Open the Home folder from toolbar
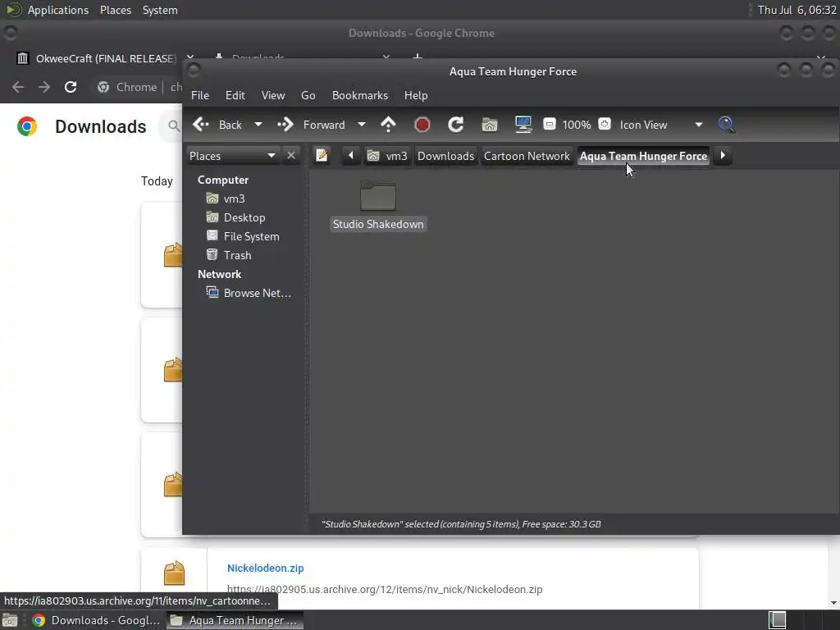The width and height of the screenshot is (840, 630). (x=489, y=125)
